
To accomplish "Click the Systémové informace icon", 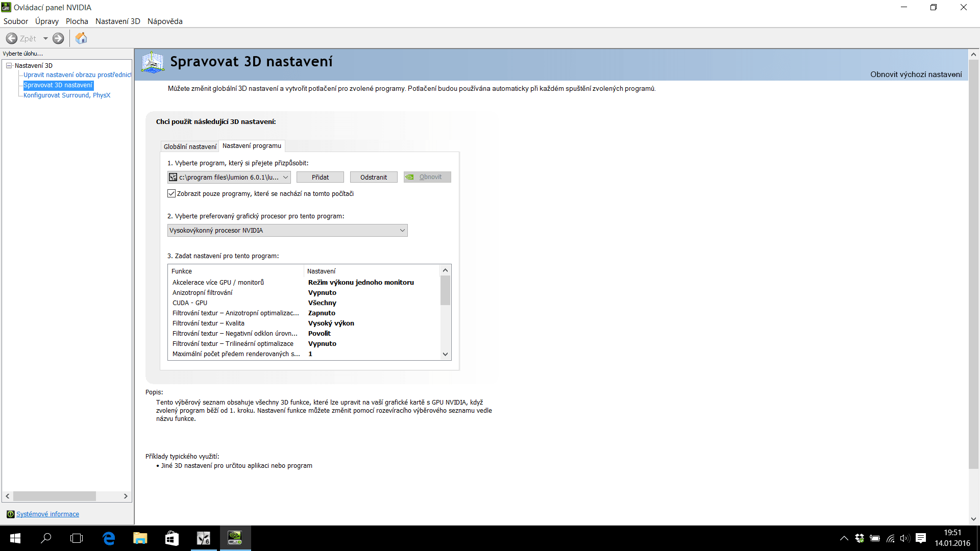I will (x=10, y=514).
